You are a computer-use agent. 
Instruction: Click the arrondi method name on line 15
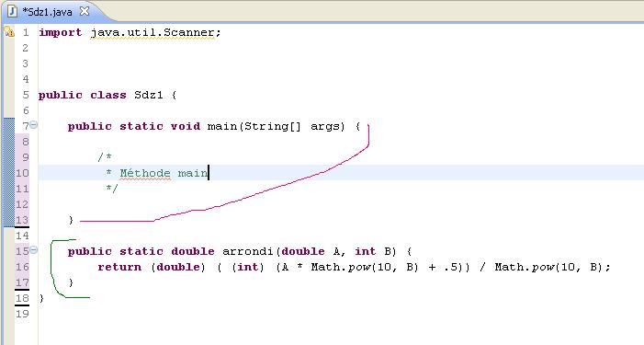point(248,251)
